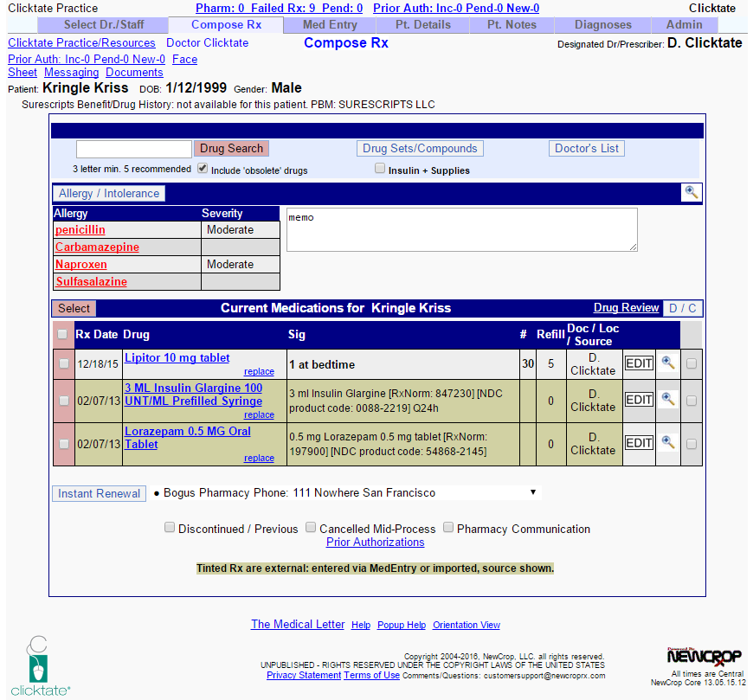Click the Clicktate mouse logo
Viewport: 753px width, 700px height.
click(x=39, y=665)
